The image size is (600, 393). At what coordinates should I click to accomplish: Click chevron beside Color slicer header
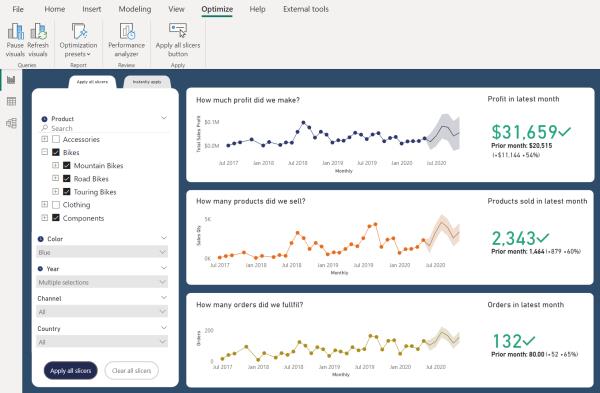pyautogui.click(x=164, y=238)
